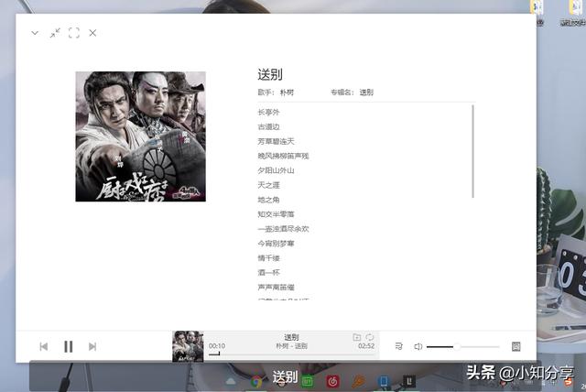Image resolution: width=586 pixels, height=392 pixels.
Task: Click the picture icon at player bar's right end
Action: point(516,347)
